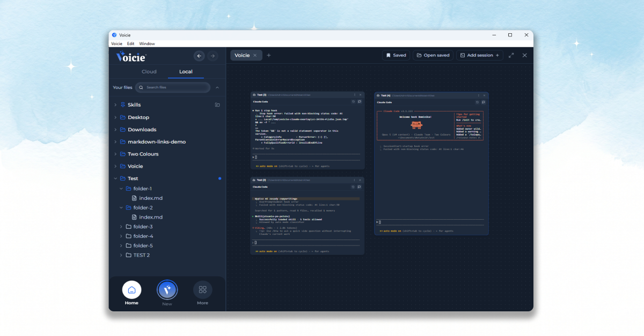The width and height of the screenshot is (644, 336).
Task: Click the prompt input in Test (4) session
Action: coord(431,222)
